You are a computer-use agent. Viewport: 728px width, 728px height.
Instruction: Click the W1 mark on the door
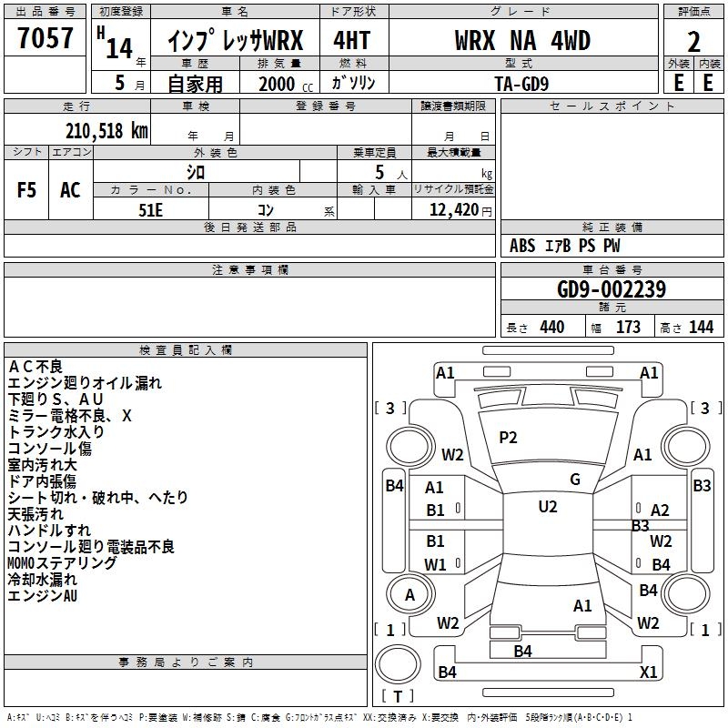435,564
